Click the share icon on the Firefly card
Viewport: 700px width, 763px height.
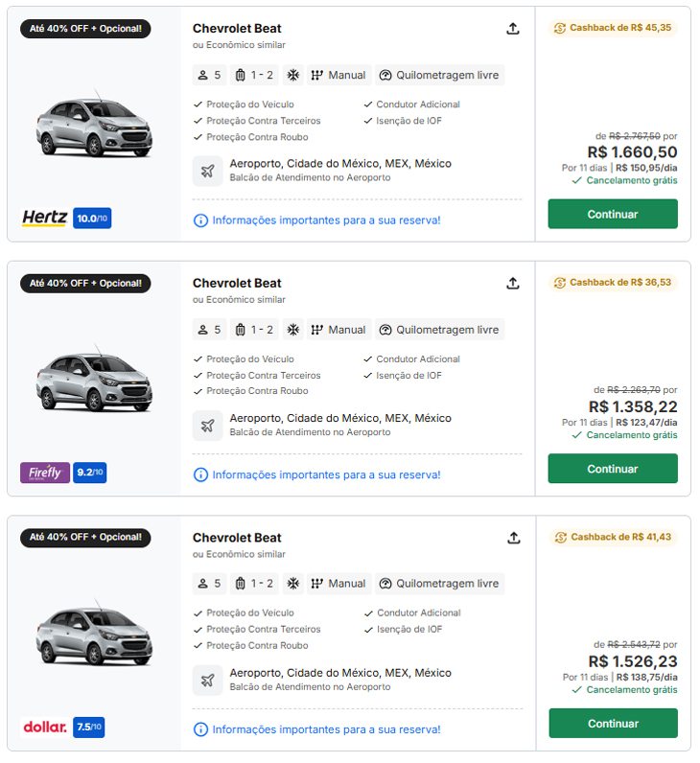(x=513, y=283)
